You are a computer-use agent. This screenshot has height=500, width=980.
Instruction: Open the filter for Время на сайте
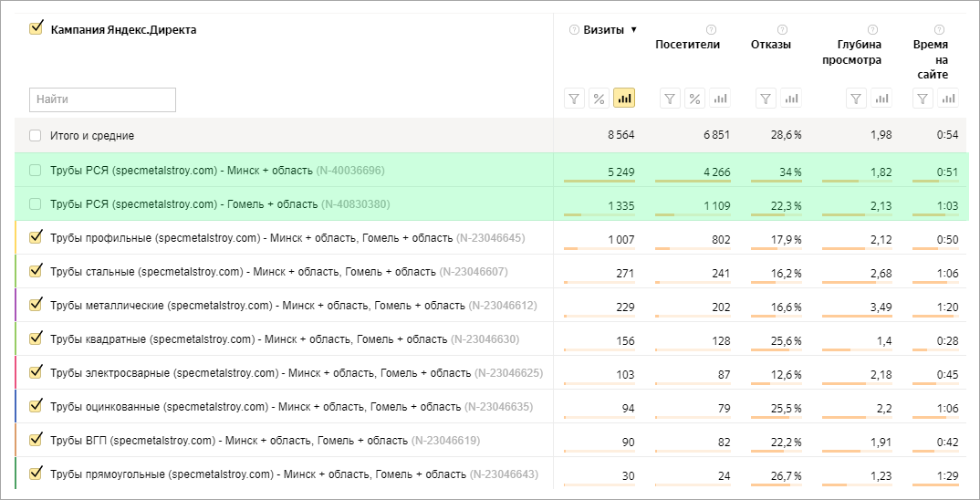(923, 99)
